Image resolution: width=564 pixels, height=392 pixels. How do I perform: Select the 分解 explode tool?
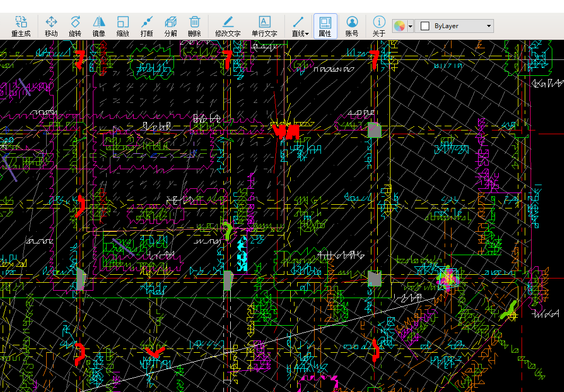tap(171, 22)
